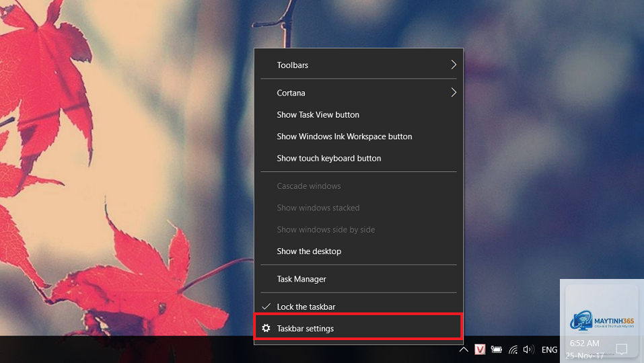The height and width of the screenshot is (363, 644).
Task: Click the gear icon beside Taskbar settings
Action: click(x=266, y=328)
